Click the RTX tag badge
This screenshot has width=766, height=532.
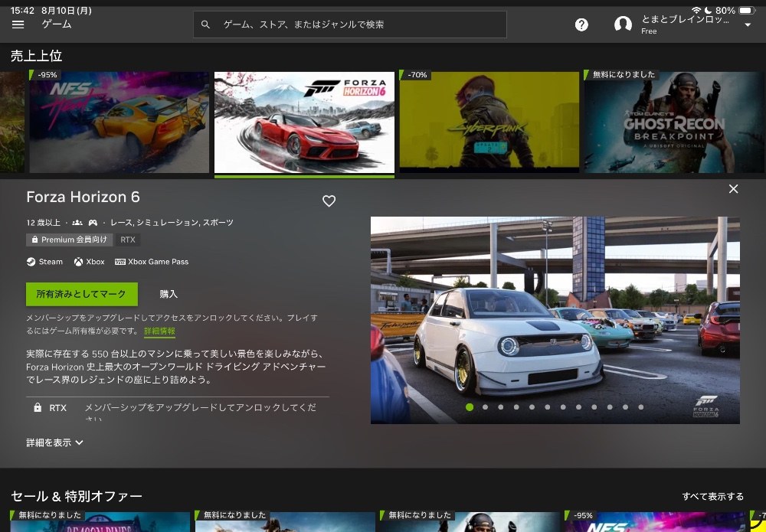128,240
